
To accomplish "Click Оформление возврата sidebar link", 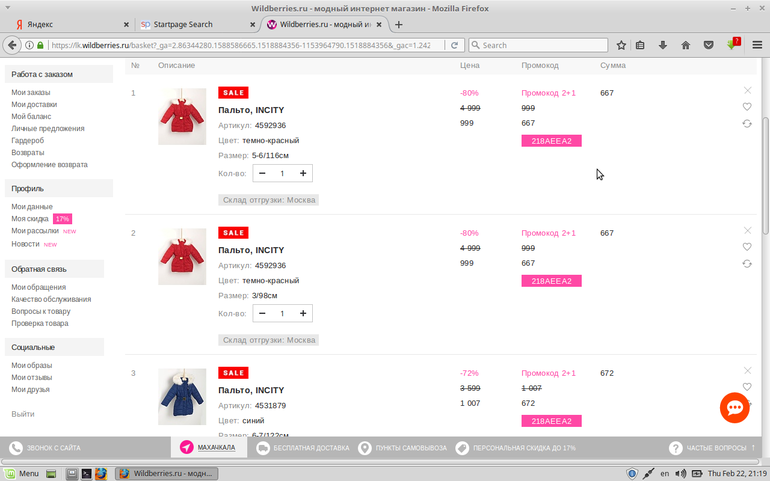I will pyautogui.click(x=49, y=164).
